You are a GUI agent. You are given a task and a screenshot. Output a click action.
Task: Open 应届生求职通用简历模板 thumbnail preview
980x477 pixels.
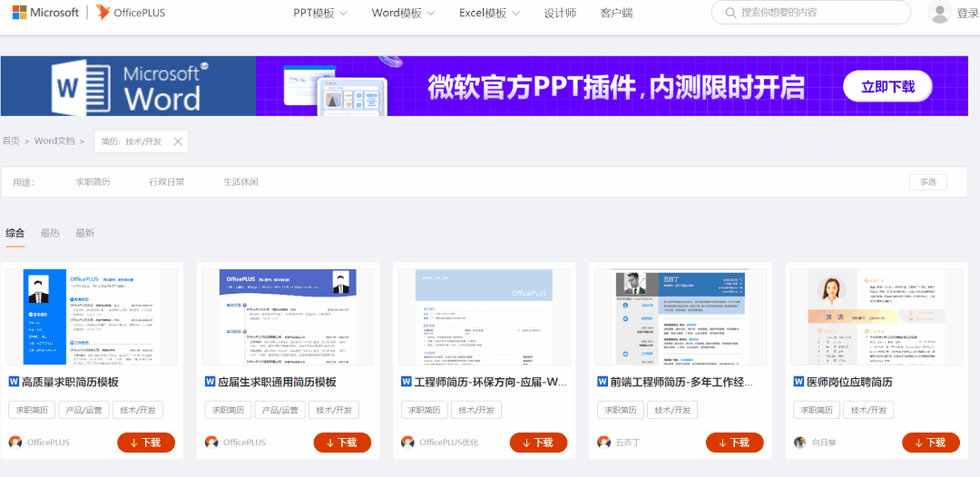tap(289, 317)
